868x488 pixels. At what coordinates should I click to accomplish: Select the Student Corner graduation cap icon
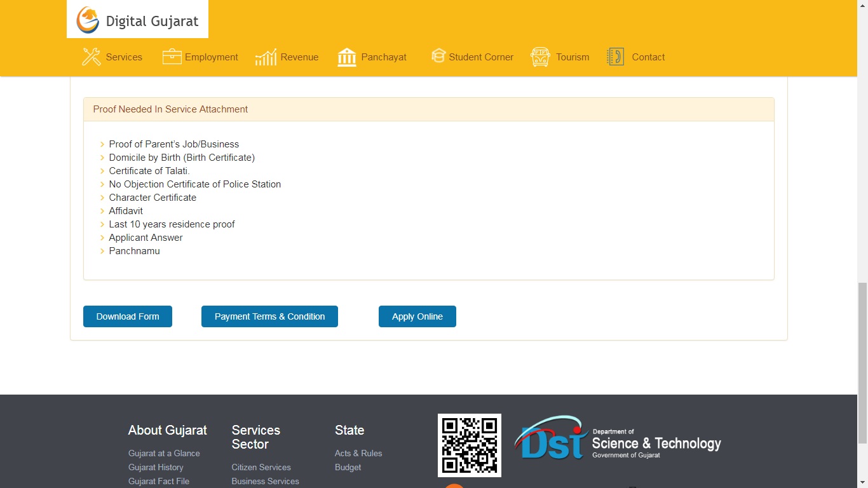(x=438, y=57)
